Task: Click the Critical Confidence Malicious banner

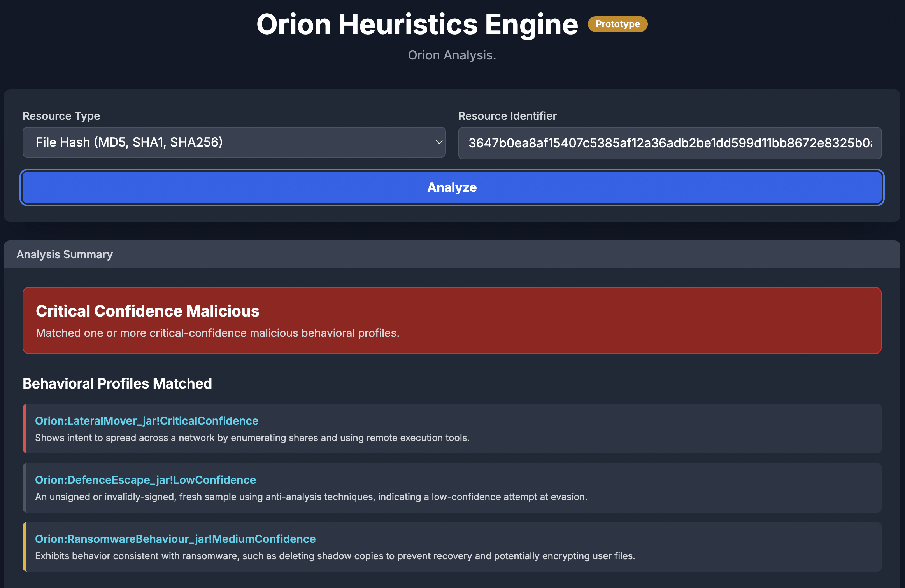Action: [x=452, y=320]
